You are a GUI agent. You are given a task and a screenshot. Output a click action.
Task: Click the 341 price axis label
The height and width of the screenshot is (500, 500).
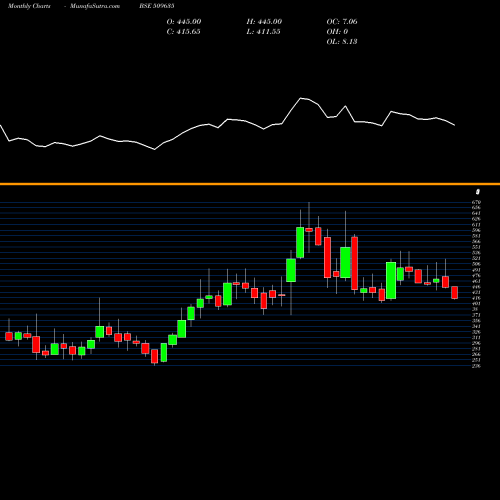click(476, 326)
